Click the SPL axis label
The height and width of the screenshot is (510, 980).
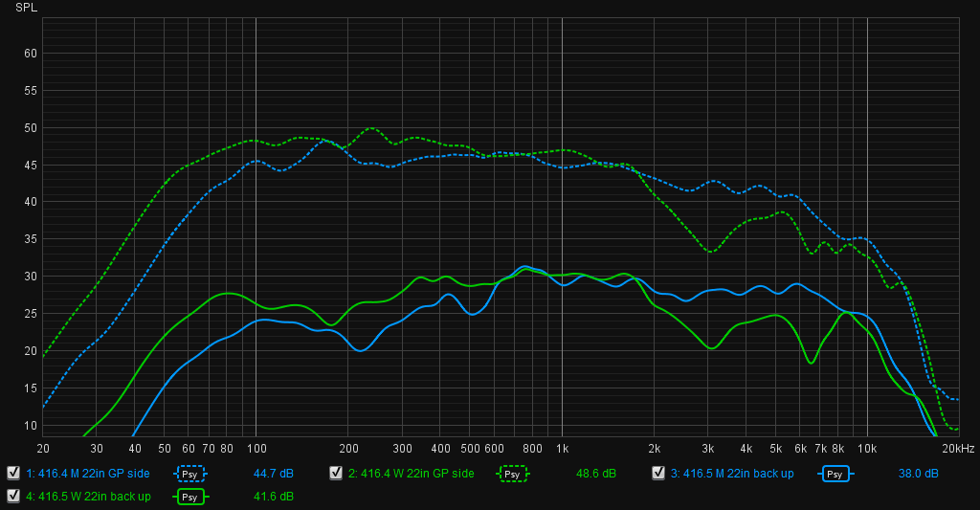click(26, 8)
